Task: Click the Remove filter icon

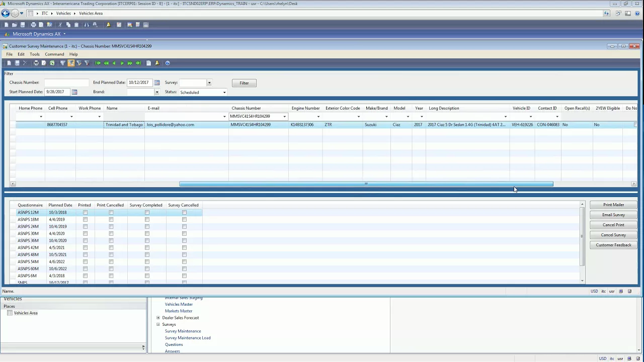Action: [x=87, y=63]
